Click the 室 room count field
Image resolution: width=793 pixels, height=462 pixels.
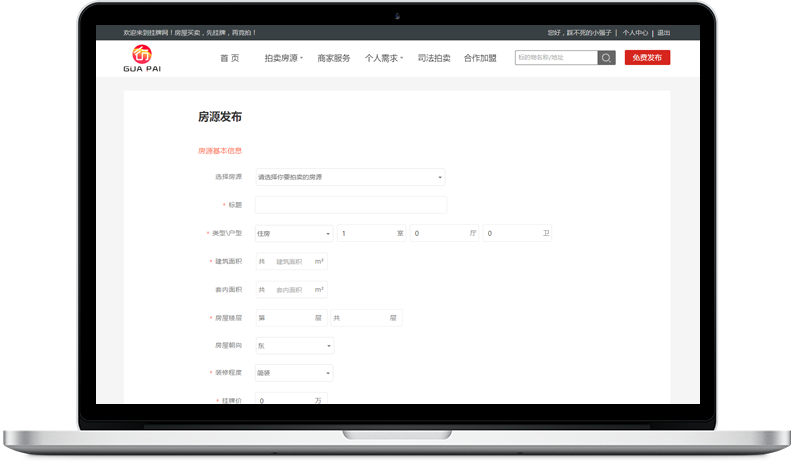[372, 233]
